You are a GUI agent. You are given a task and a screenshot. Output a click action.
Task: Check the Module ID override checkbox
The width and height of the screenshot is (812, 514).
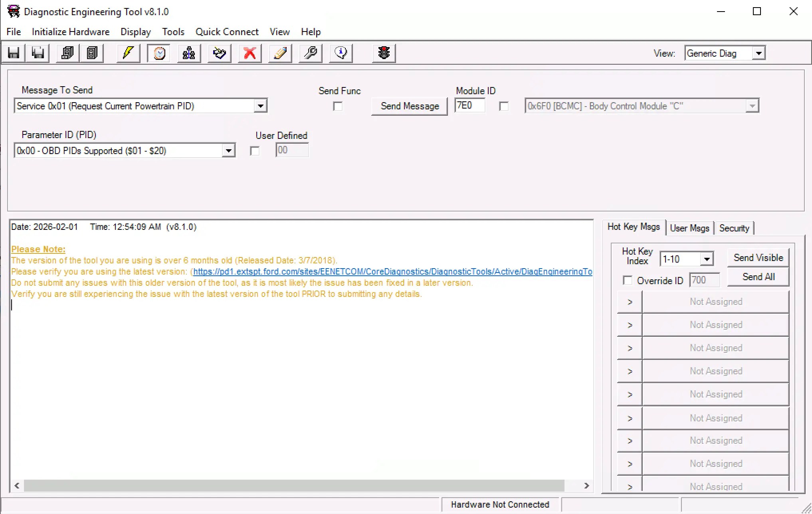[504, 106]
